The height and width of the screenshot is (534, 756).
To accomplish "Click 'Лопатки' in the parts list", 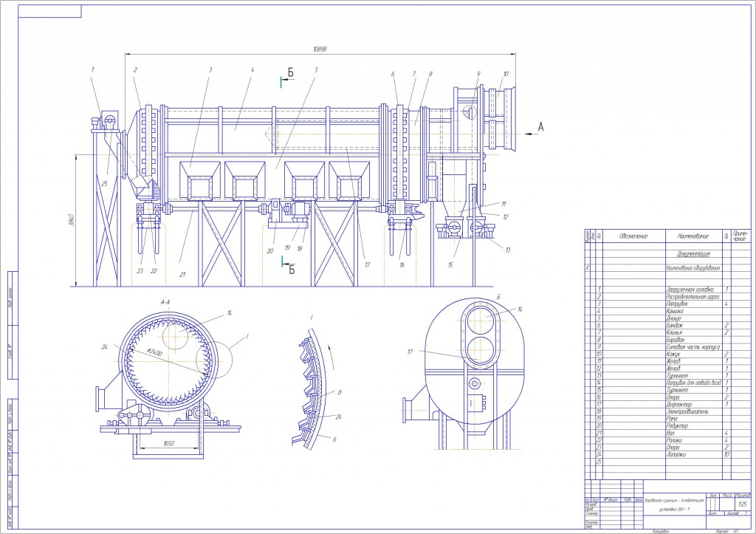I will coord(676,455).
